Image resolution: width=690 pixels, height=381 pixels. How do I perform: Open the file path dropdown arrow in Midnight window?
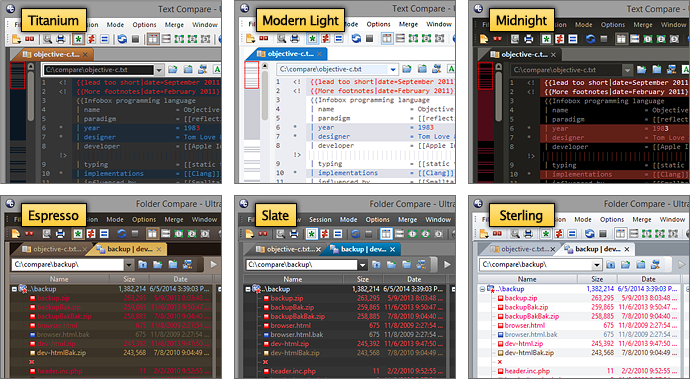628,70
